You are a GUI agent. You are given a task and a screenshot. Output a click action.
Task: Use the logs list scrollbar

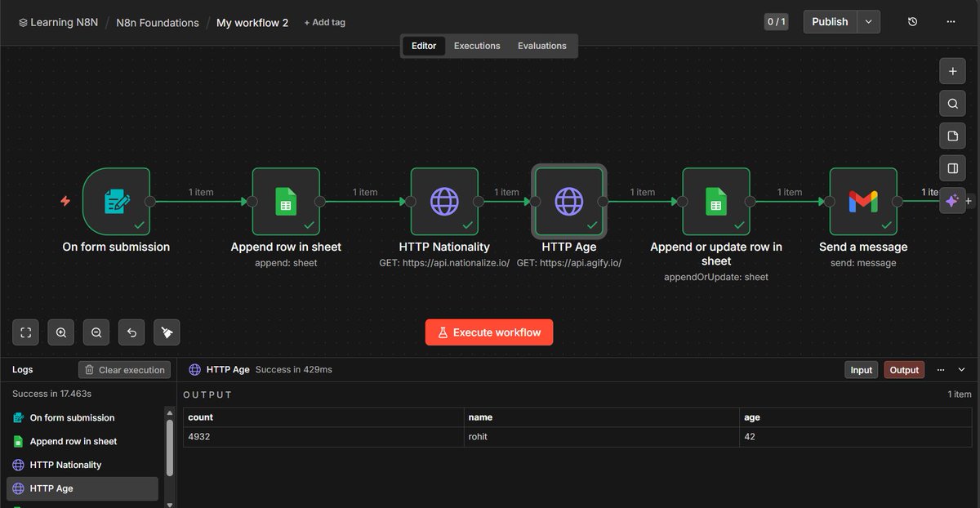click(168, 447)
